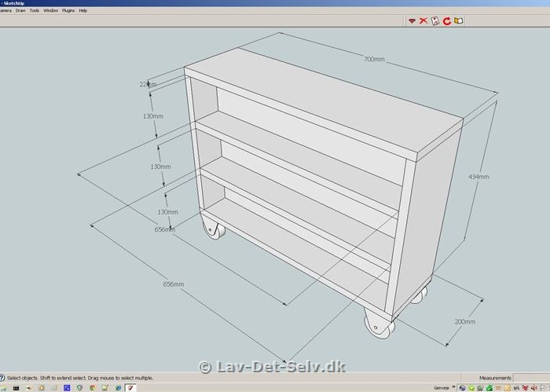Click the 22mm dimension label
Screen dimensions: 550x392
click(148, 84)
